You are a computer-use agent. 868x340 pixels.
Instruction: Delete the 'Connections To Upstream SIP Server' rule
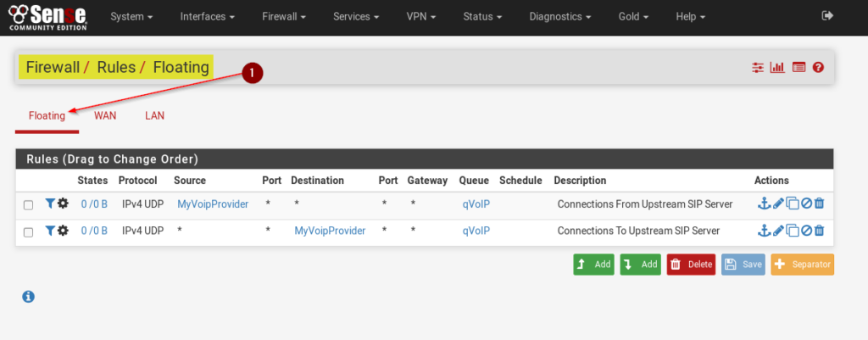820,231
